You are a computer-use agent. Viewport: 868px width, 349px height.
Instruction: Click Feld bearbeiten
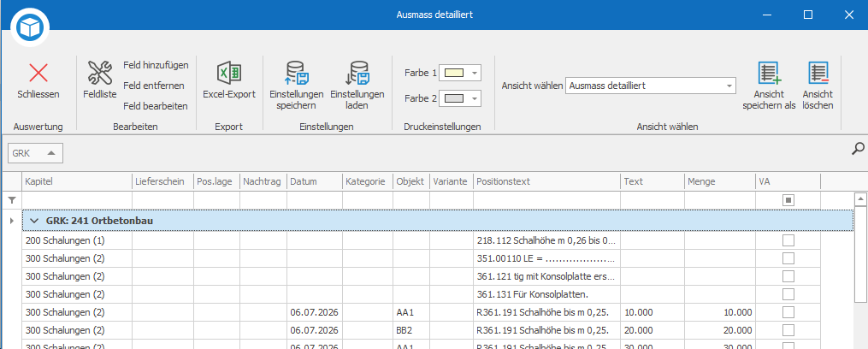tap(156, 106)
